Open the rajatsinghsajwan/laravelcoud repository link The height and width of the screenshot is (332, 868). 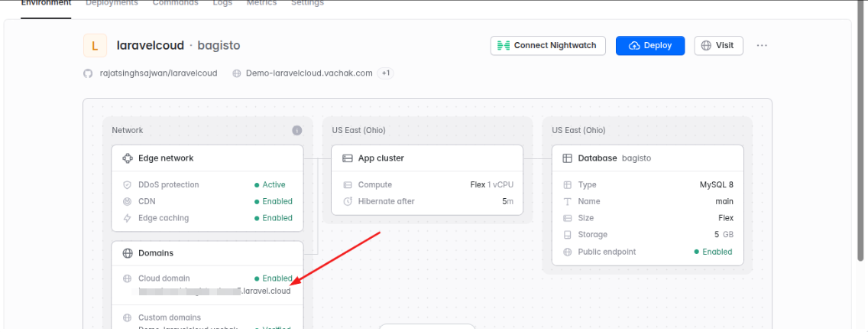158,73
